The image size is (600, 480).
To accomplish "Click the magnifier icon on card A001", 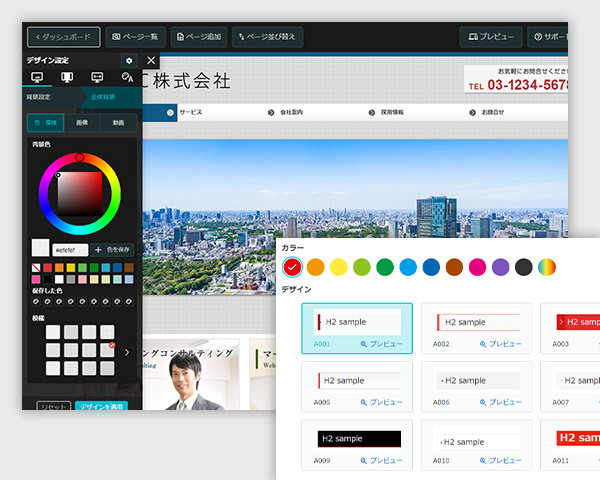I will (x=364, y=344).
